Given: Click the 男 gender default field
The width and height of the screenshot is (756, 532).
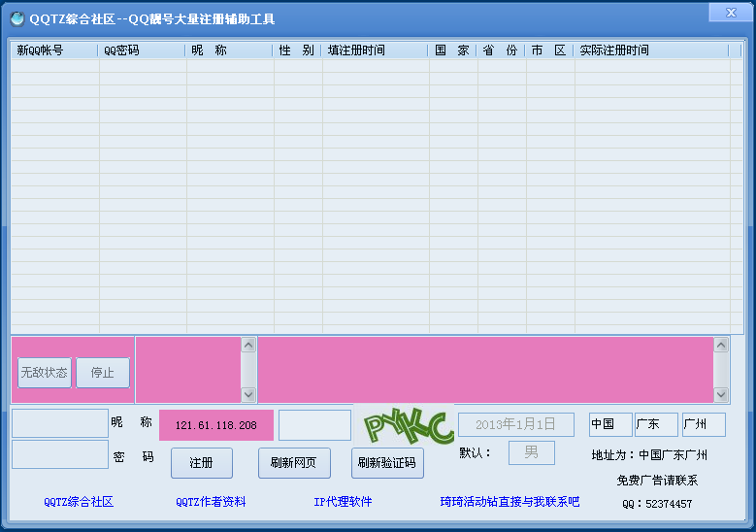Looking at the screenshot, I should (x=531, y=452).
